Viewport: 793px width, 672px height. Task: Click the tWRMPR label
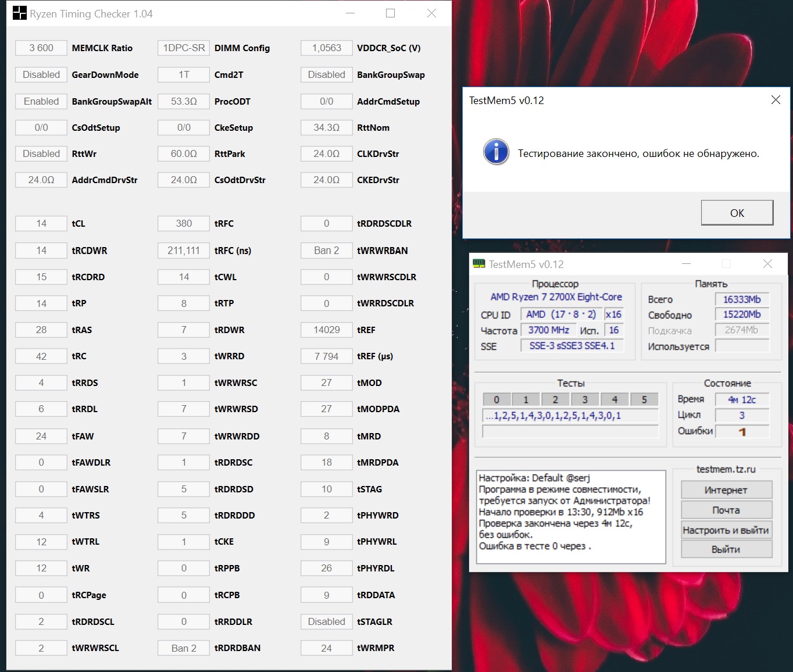(376, 648)
